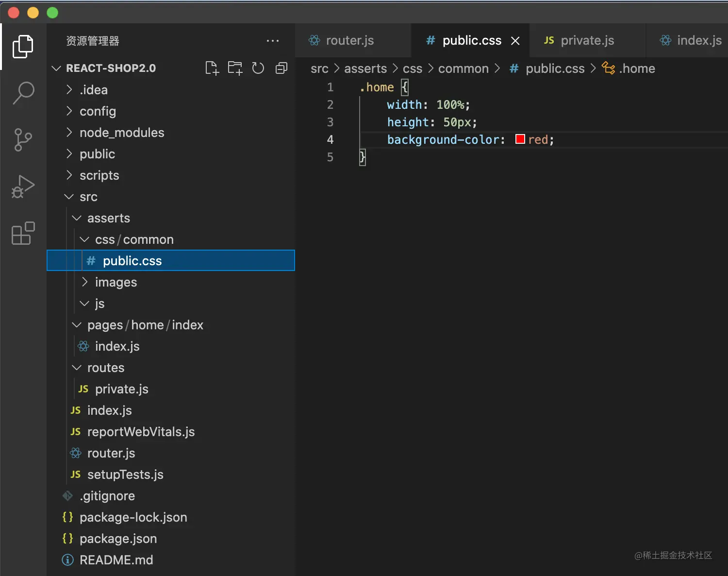Click the red color swatch

[520, 139]
